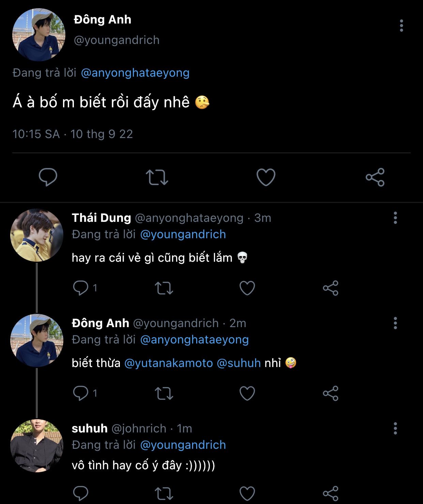Like the main tweet 'Á à bố m biết'
This screenshot has width=423, height=504.
(266, 177)
